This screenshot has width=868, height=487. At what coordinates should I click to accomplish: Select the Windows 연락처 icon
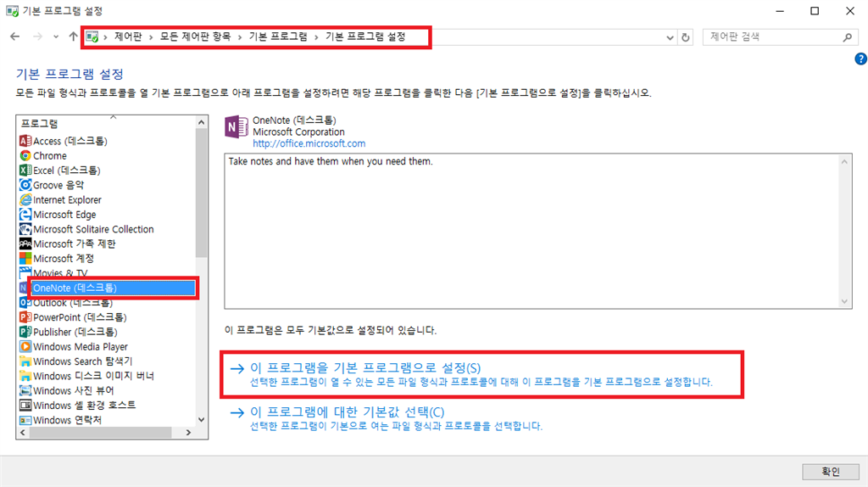25,420
